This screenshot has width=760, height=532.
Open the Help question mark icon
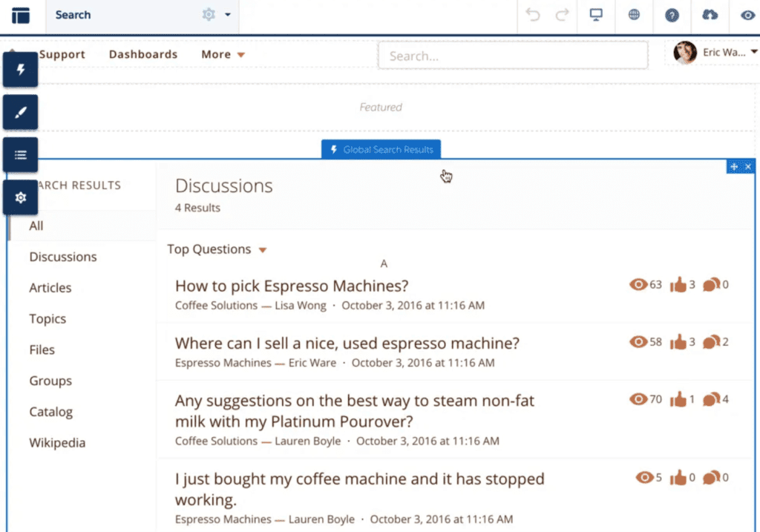coord(672,16)
